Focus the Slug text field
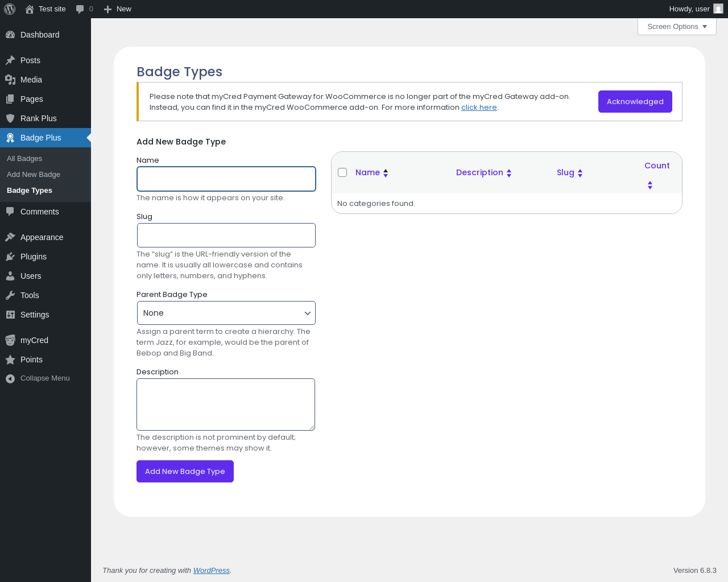The width and height of the screenshot is (728, 582). (x=226, y=235)
